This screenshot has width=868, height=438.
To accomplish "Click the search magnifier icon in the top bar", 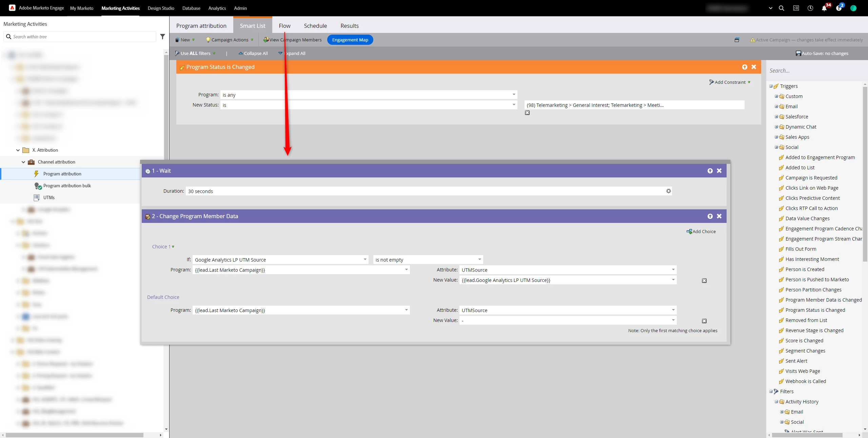I will coord(781,8).
